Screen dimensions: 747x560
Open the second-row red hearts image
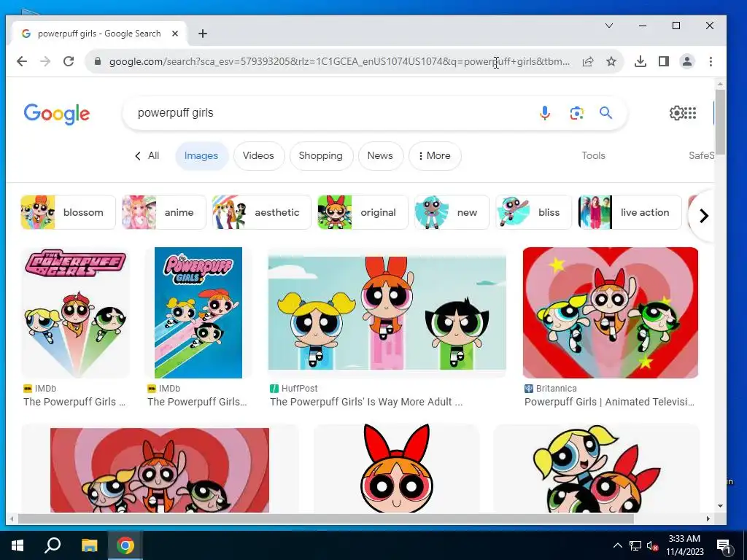(x=160, y=470)
